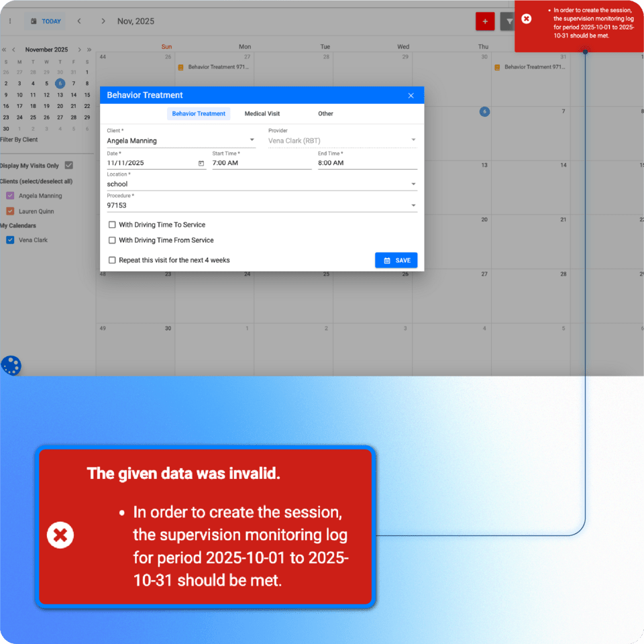Image resolution: width=644 pixels, height=644 pixels.
Task: Open the three-dot menu beside Today
Action: [x=10, y=21]
